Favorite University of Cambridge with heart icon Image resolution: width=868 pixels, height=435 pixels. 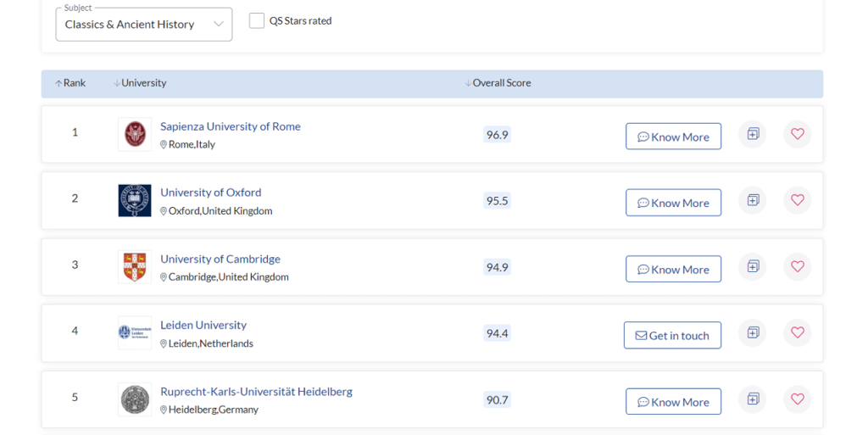[x=797, y=266]
